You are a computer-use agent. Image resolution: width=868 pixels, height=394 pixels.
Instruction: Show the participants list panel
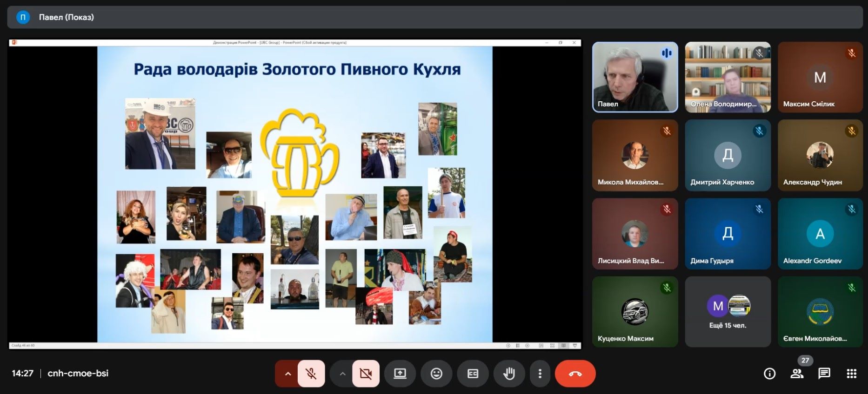[x=797, y=374]
